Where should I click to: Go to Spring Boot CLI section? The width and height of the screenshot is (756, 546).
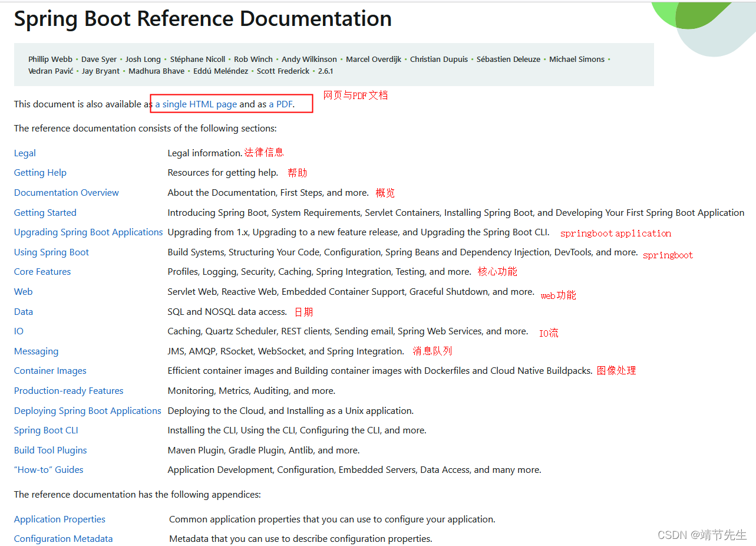[x=46, y=430]
